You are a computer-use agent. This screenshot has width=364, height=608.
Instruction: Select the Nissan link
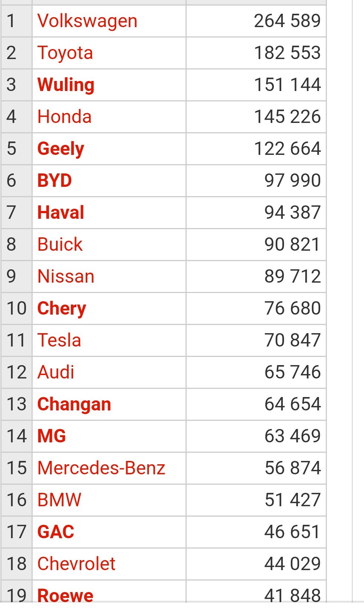[x=66, y=276]
